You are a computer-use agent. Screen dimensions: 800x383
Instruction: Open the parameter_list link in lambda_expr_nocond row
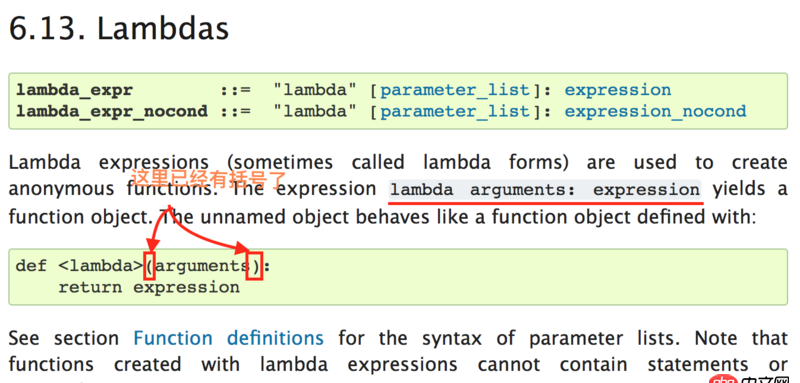coord(455,111)
